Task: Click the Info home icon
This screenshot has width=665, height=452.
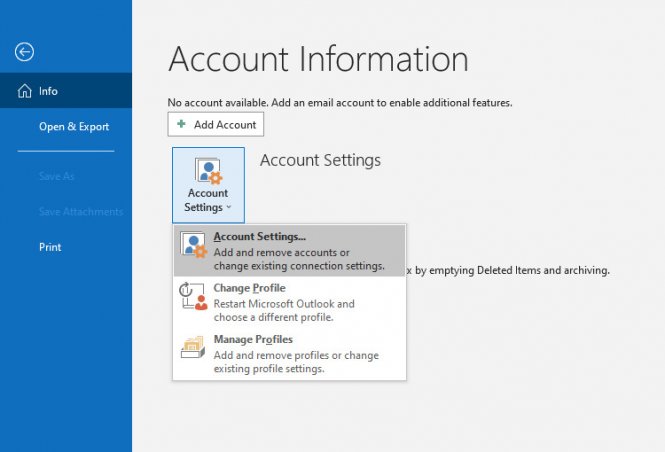Action: point(25,91)
